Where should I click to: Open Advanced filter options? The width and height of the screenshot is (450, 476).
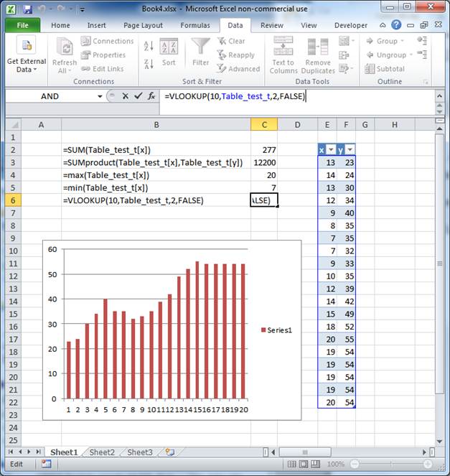[x=238, y=69]
